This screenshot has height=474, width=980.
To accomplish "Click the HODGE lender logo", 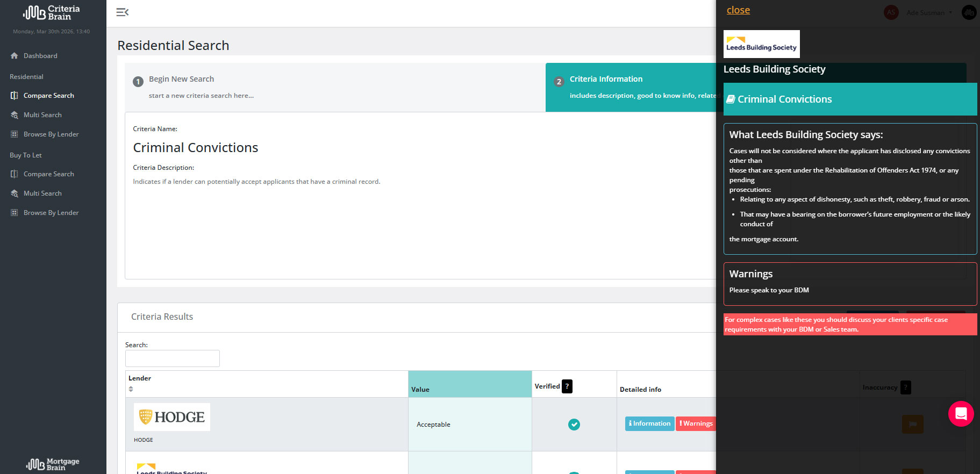I will (x=172, y=417).
